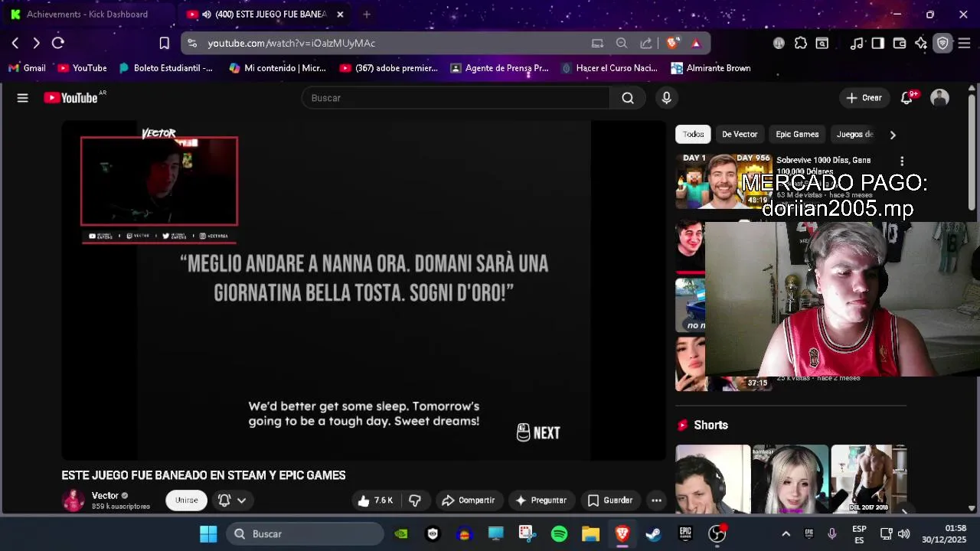This screenshot has width=980, height=551.
Task: Open the Brave playlist music note icon
Action: pos(857,43)
